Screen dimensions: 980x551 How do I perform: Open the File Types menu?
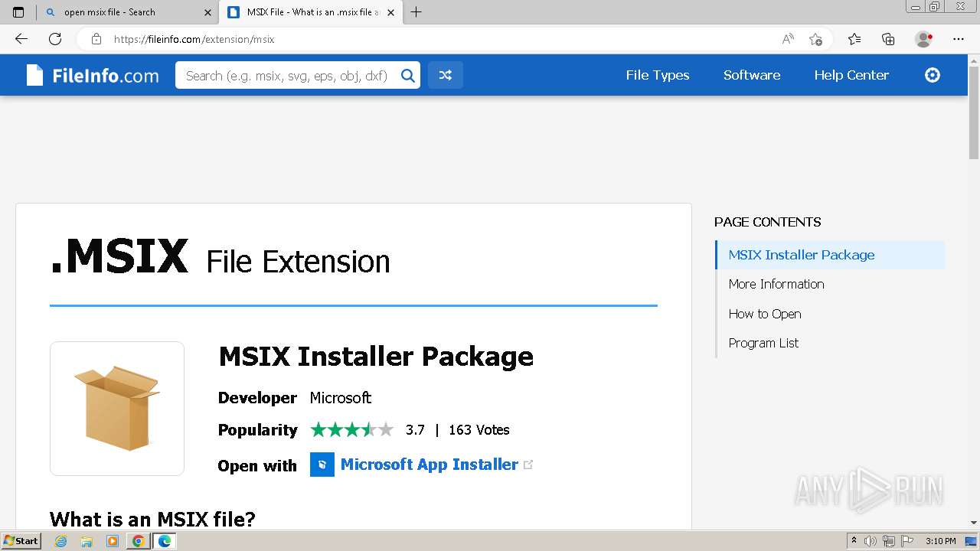tap(657, 75)
